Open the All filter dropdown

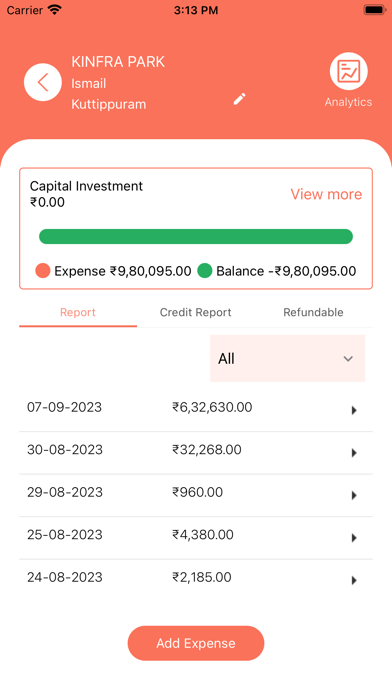[x=287, y=358]
